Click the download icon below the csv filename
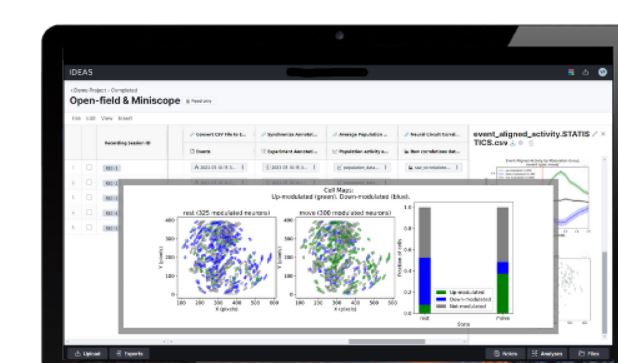Viewport: 618px width, 363px height. [x=513, y=143]
